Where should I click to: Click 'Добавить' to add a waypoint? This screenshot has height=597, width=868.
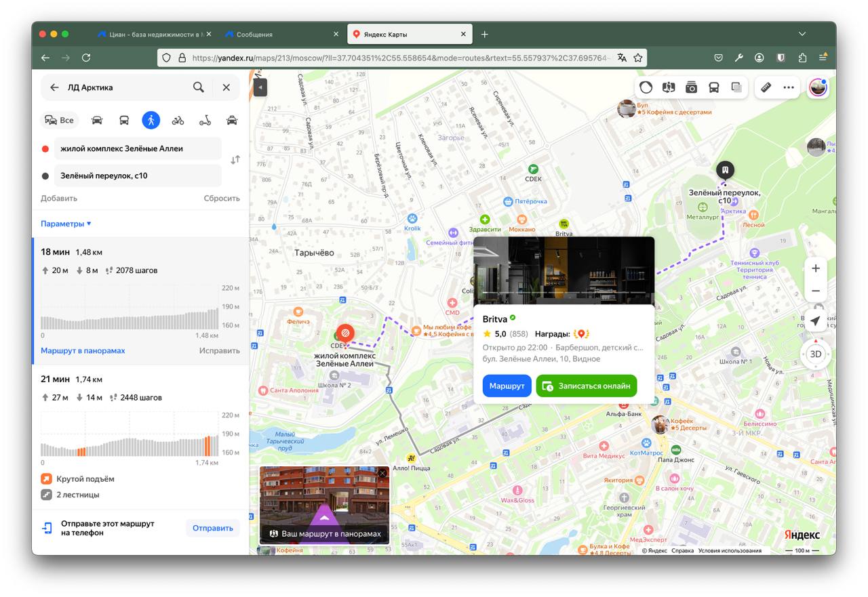click(59, 199)
